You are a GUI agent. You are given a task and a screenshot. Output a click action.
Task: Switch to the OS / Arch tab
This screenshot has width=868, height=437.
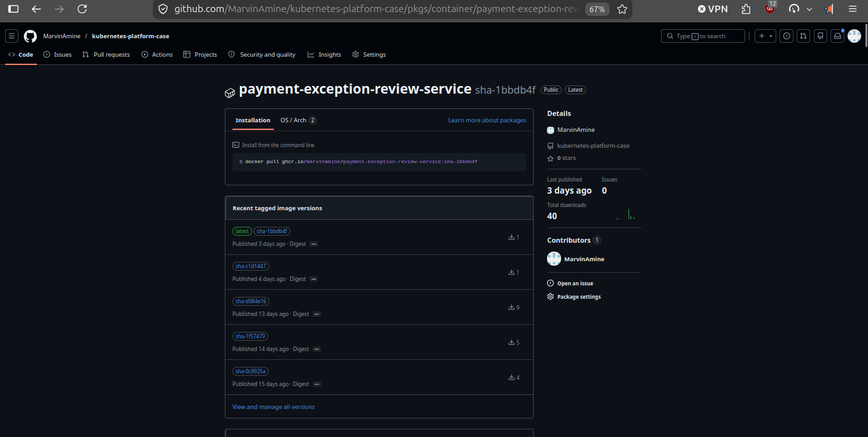[298, 120]
